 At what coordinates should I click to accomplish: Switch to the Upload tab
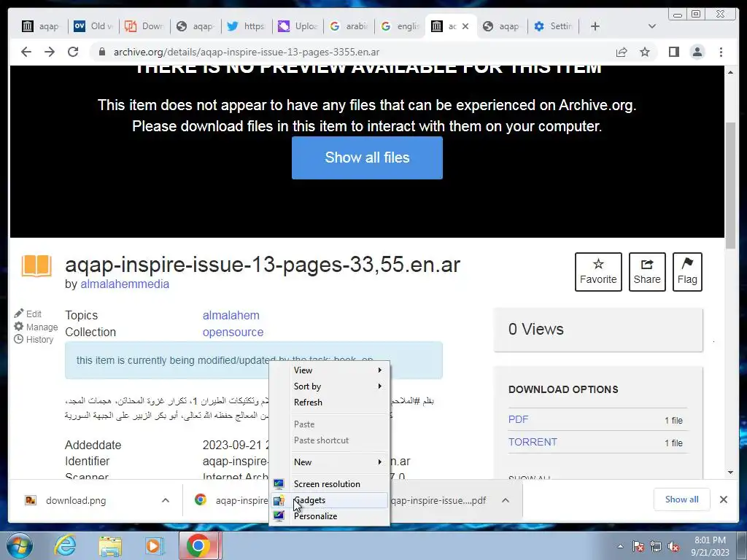(x=298, y=26)
